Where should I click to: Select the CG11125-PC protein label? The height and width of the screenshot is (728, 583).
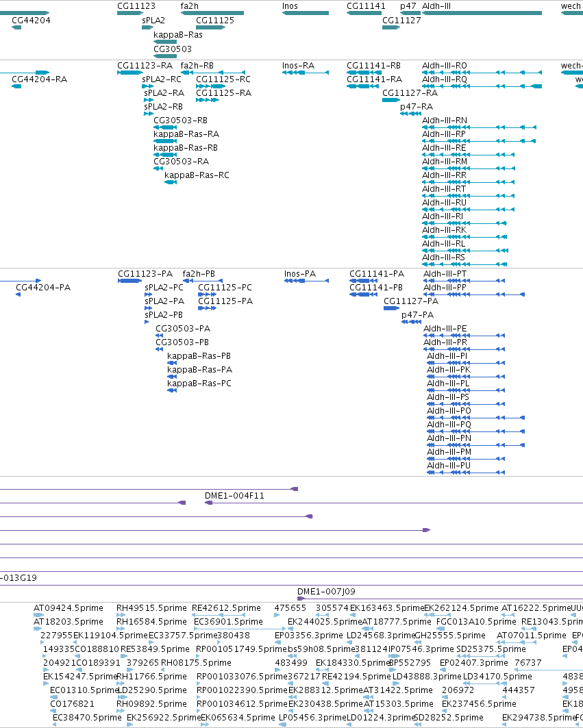(x=225, y=288)
